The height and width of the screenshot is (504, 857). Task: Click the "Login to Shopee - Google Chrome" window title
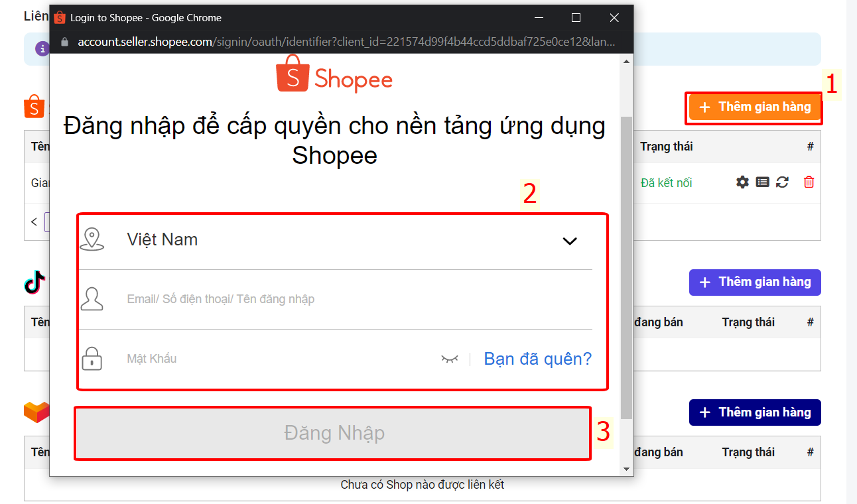pyautogui.click(x=146, y=18)
